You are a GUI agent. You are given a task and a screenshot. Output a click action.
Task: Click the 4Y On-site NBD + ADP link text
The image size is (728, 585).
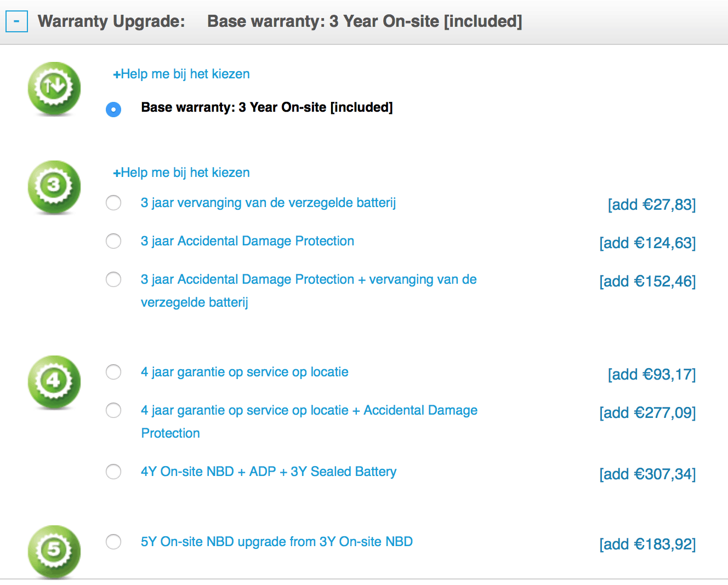[269, 472]
